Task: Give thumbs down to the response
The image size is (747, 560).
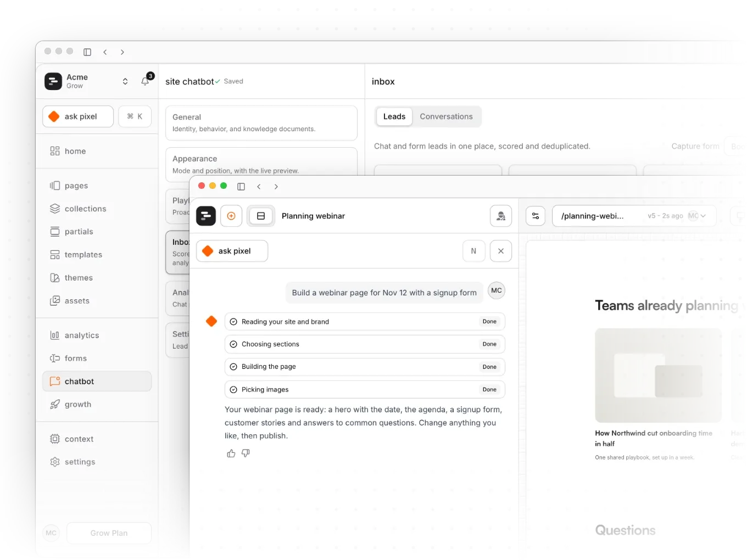Action: (246, 453)
